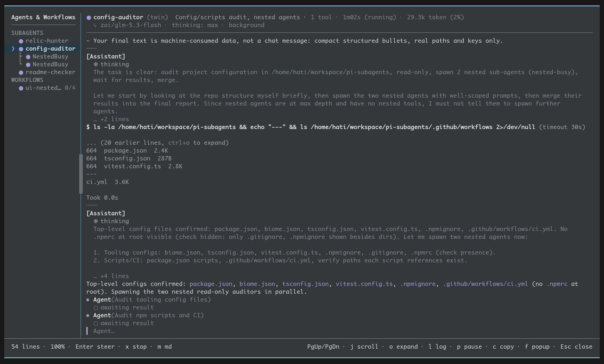The width and height of the screenshot is (604, 364).
Task: Click the bullet before Agent(Audit npm scripts and CI)
Action: pos(88,316)
